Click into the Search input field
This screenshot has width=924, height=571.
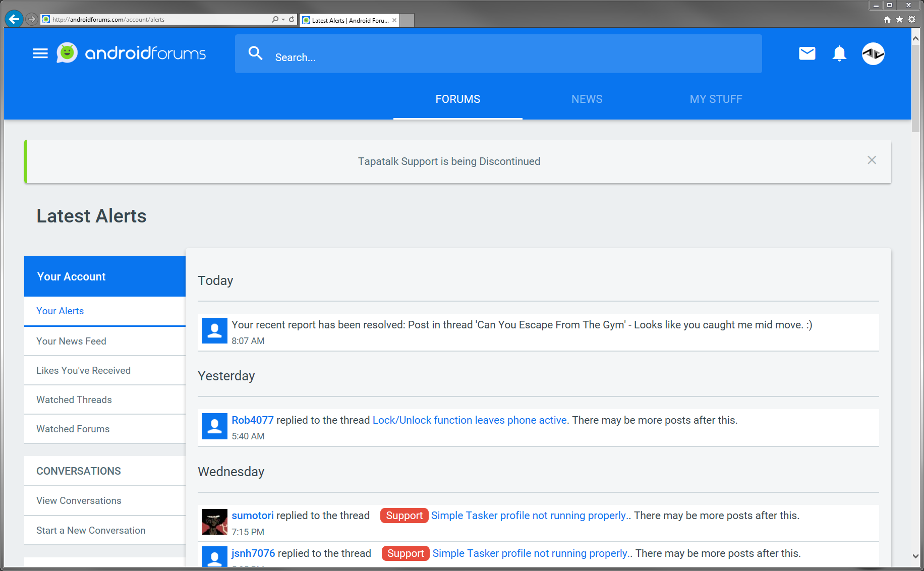coord(504,57)
